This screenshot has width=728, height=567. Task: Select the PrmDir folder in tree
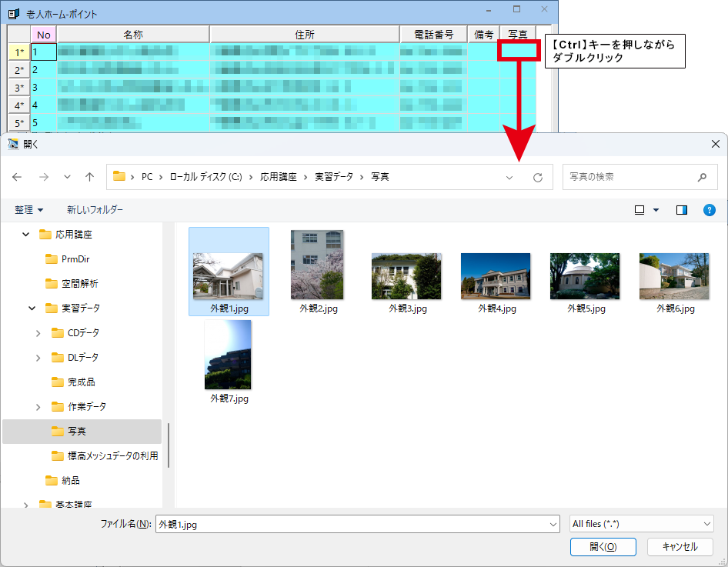tap(75, 259)
